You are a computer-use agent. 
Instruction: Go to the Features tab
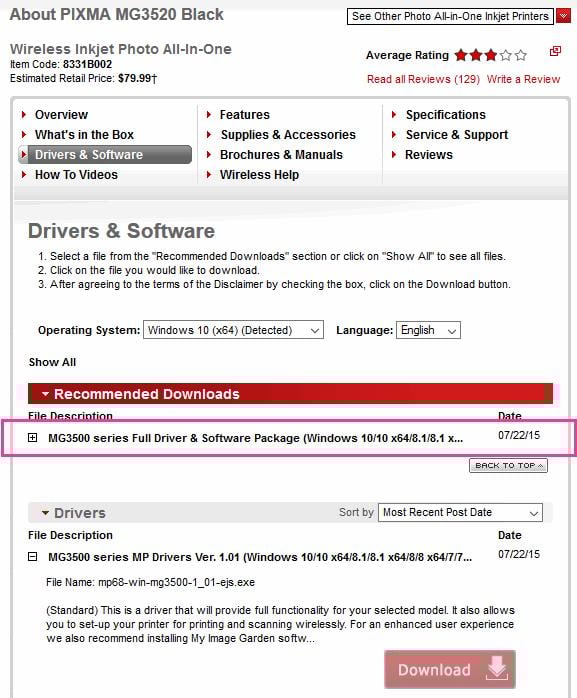tap(244, 115)
